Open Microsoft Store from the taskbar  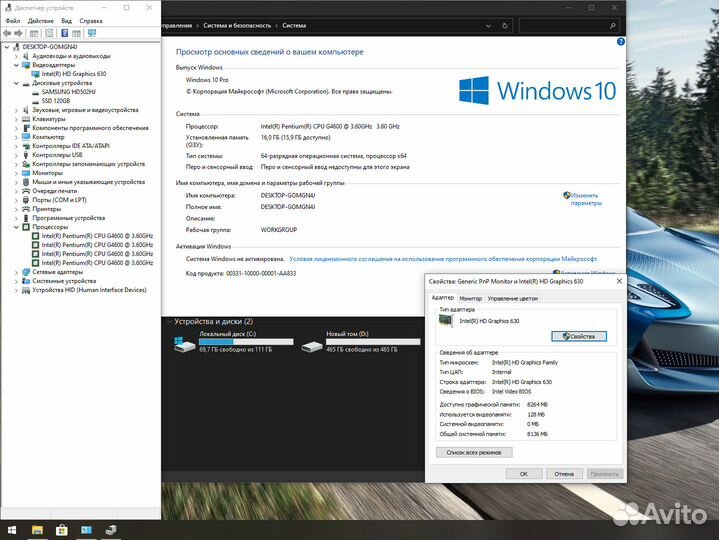point(61,530)
